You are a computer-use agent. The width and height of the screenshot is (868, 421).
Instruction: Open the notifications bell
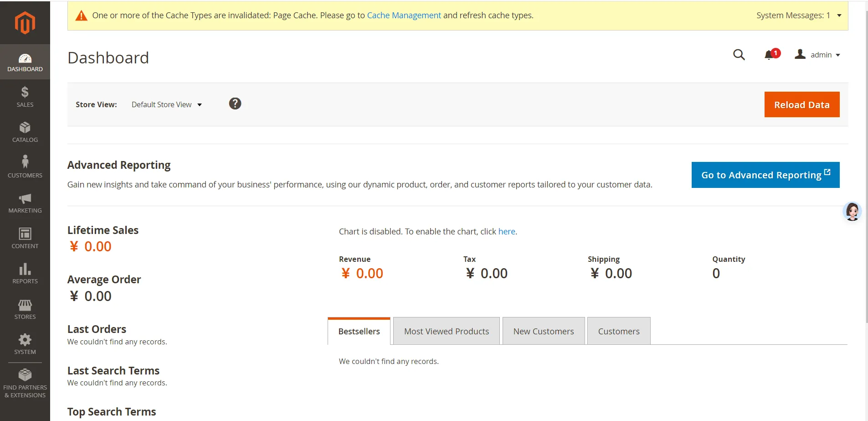click(770, 55)
